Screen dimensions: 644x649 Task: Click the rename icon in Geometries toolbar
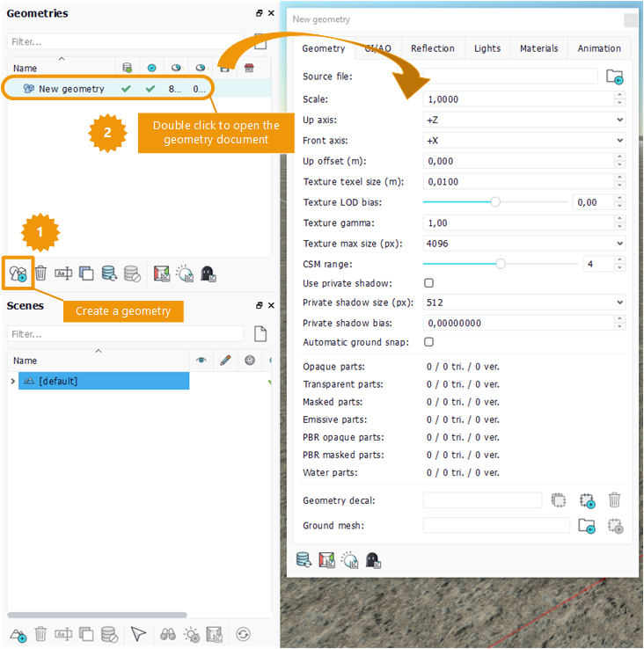[63, 273]
